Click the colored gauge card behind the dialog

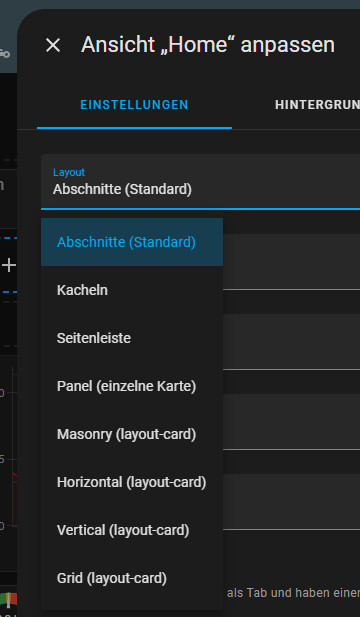(x=9, y=601)
